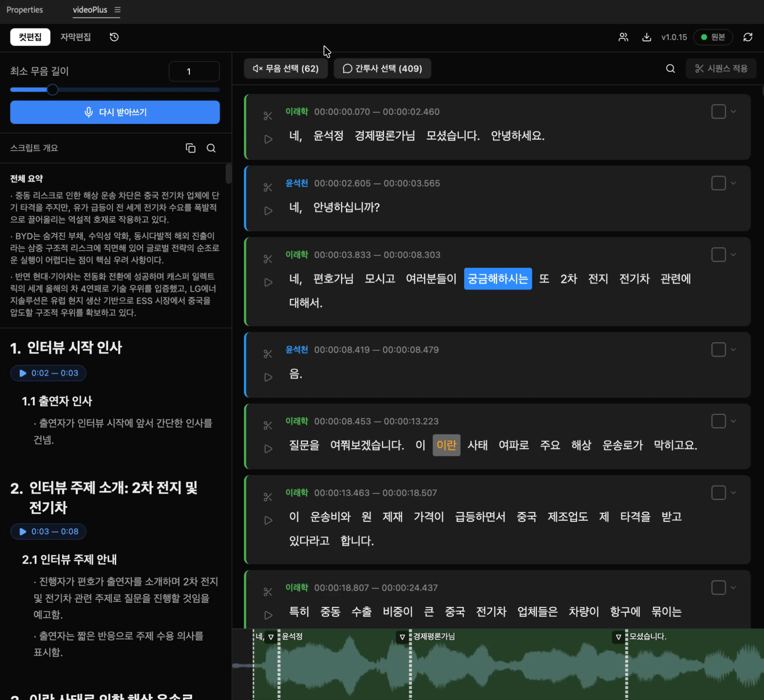Select checkbox for 00:00:02.605 segment
The width and height of the screenshot is (764, 700).
(x=718, y=183)
